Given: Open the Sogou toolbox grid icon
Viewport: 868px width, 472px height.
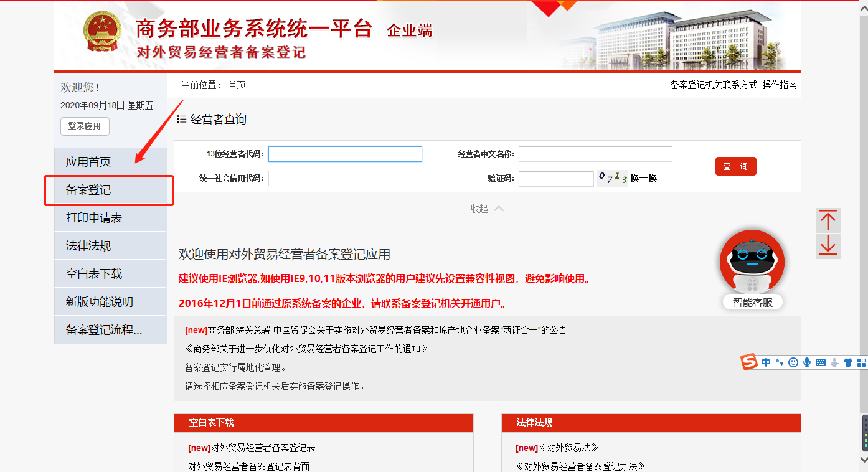Looking at the screenshot, I should 863,362.
